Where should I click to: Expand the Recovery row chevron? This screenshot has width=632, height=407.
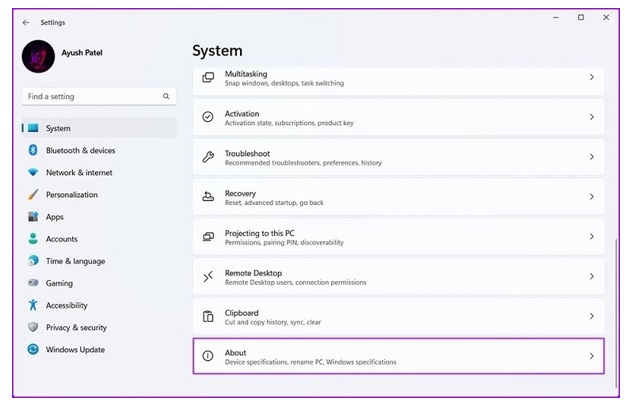591,197
